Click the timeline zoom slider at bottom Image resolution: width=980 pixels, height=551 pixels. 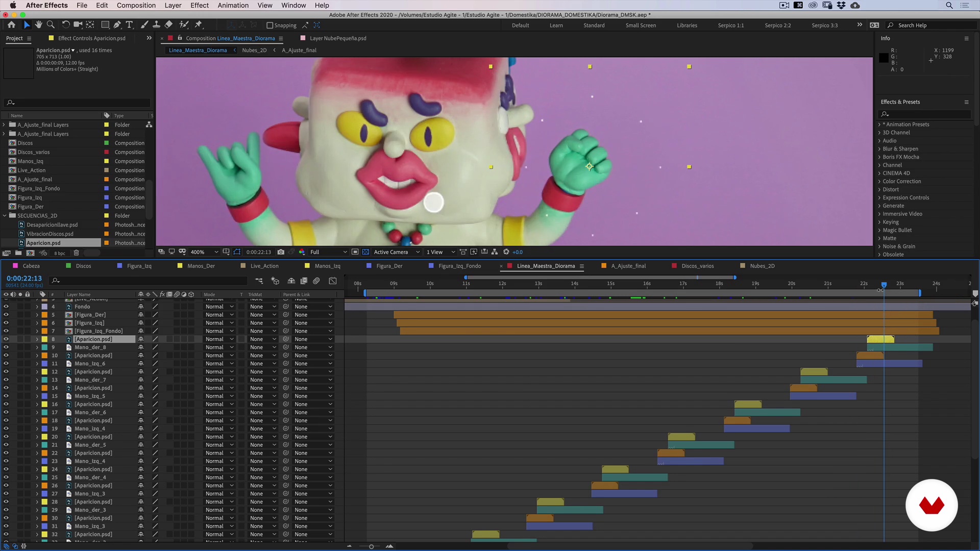pos(371,546)
